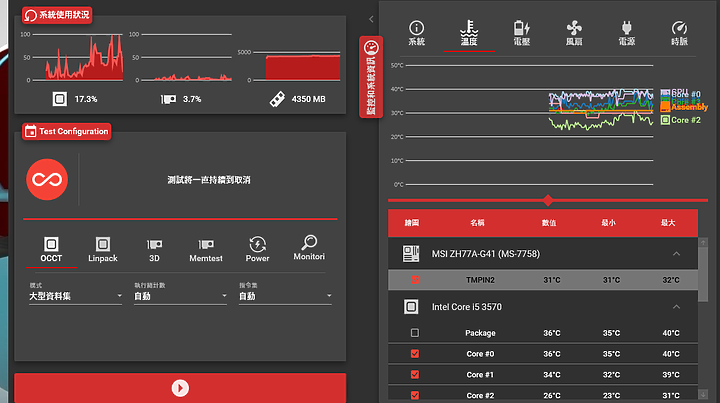Uncheck the Core #0 graph checkbox
Screen dimensions: 720x403
pyautogui.click(x=415, y=353)
